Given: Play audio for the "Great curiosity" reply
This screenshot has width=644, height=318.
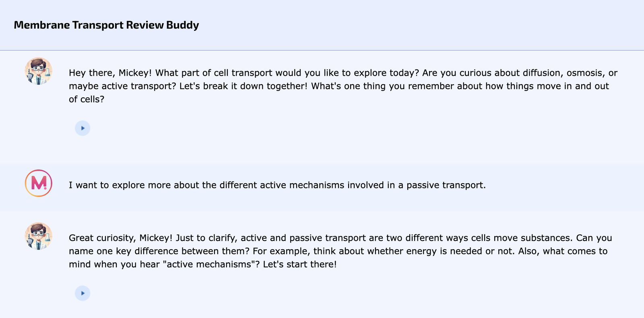Looking at the screenshot, I should pyautogui.click(x=83, y=293).
